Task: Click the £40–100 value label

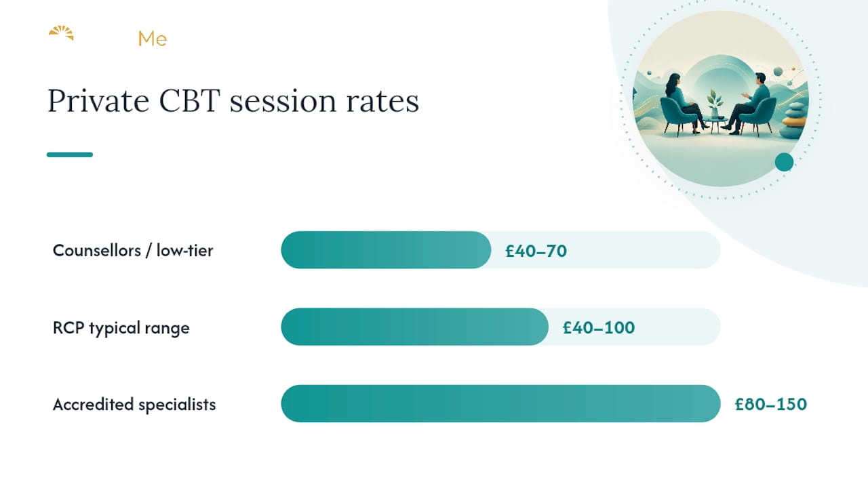Action: point(599,328)
